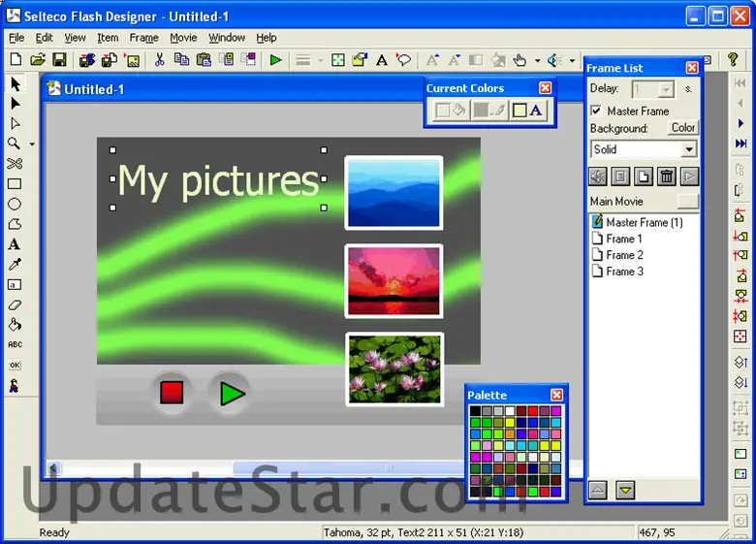Open the Delay value dropdown
Screen dimensions: 756x544
(x=665, y=89)
